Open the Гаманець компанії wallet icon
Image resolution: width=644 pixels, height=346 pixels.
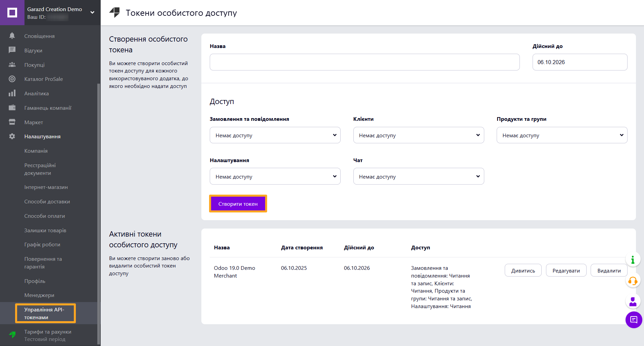pos(12,108)
